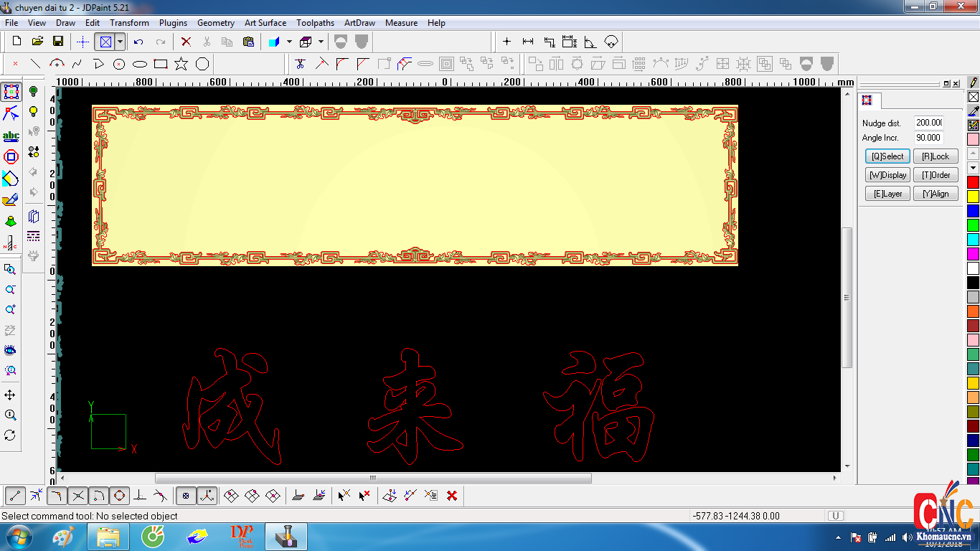Click the undo arrow icon
This screenshot has height=551, width=980.
pyautogui.click(x=138, y=42)
